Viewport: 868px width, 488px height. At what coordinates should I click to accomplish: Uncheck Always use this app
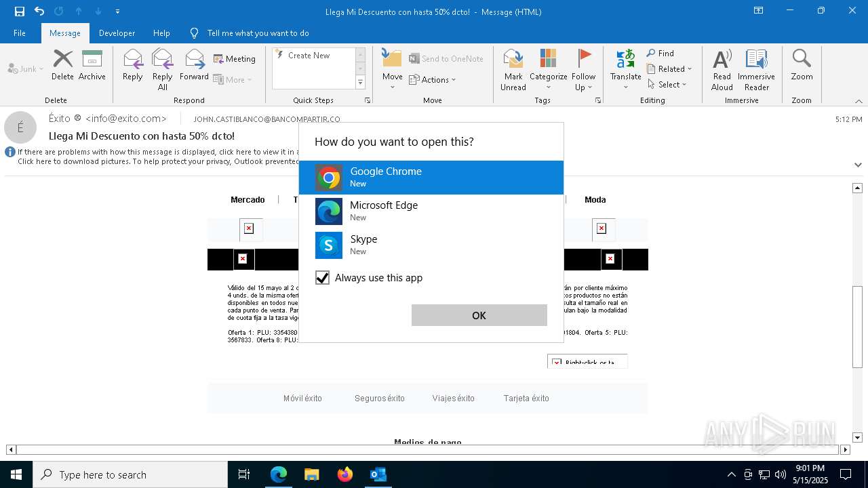(322, 278)
